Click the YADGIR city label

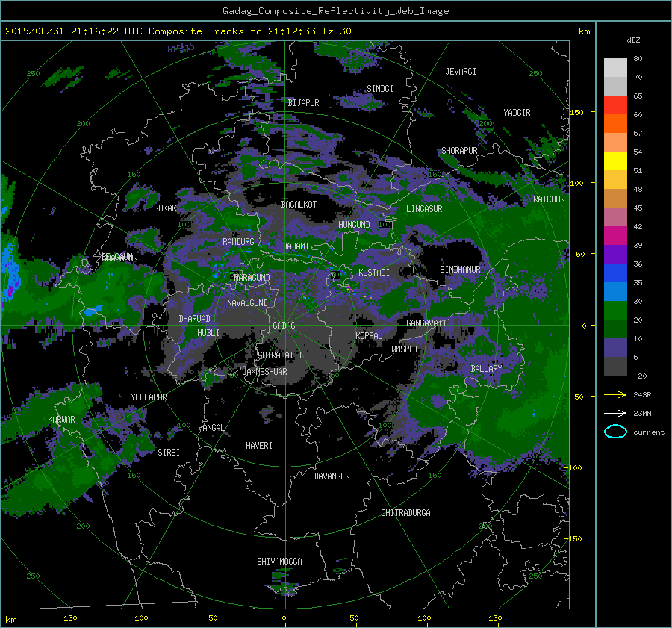(x=517, y=113)
